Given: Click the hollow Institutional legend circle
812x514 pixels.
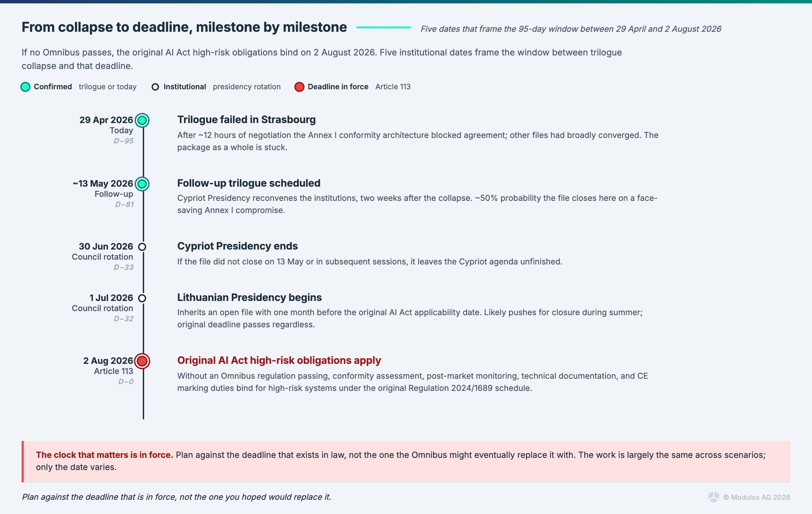Looking at the screenshot, I should pyautogui.click(x=155, y=87).
